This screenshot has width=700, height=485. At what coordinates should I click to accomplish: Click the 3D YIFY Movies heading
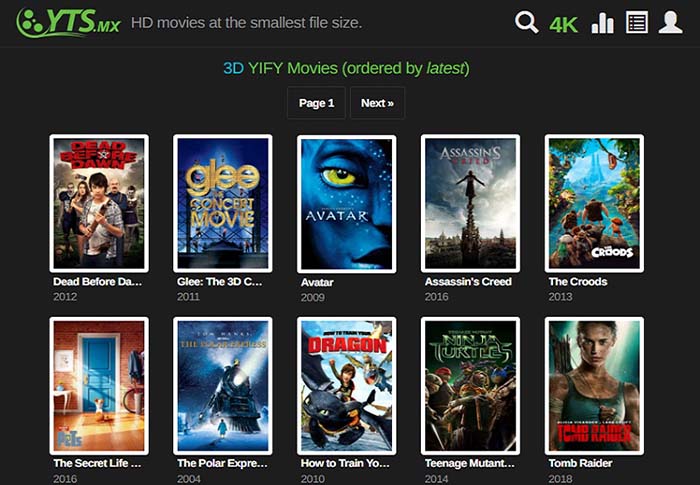(346, 68)
